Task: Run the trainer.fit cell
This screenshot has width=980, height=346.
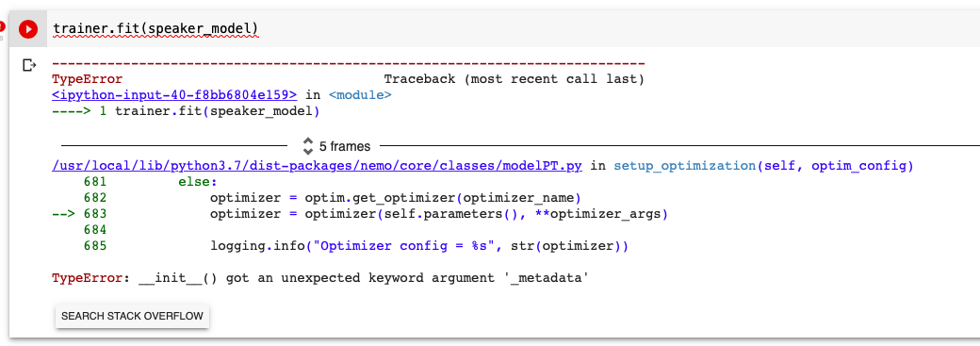Action: 28,29
